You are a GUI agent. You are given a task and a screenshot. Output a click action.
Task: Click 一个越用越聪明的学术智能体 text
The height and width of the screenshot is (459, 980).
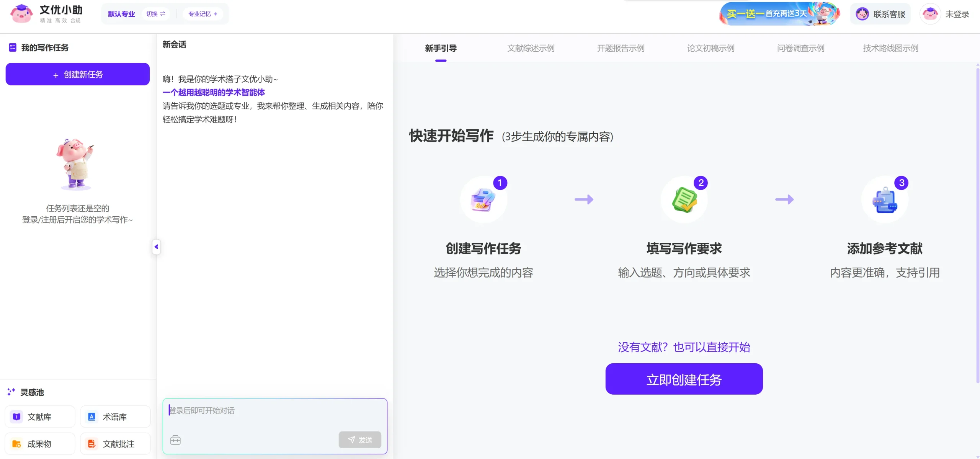[x=214, y=92]
